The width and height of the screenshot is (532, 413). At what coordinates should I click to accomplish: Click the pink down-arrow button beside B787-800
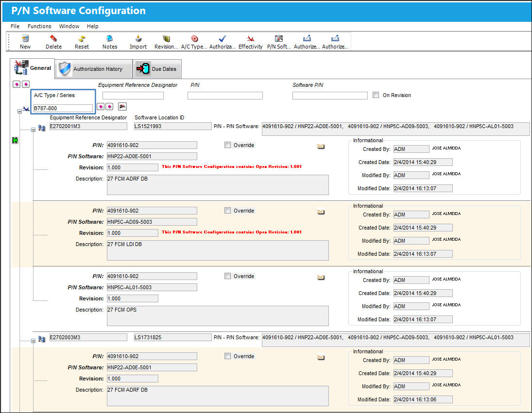coord(101,107)
